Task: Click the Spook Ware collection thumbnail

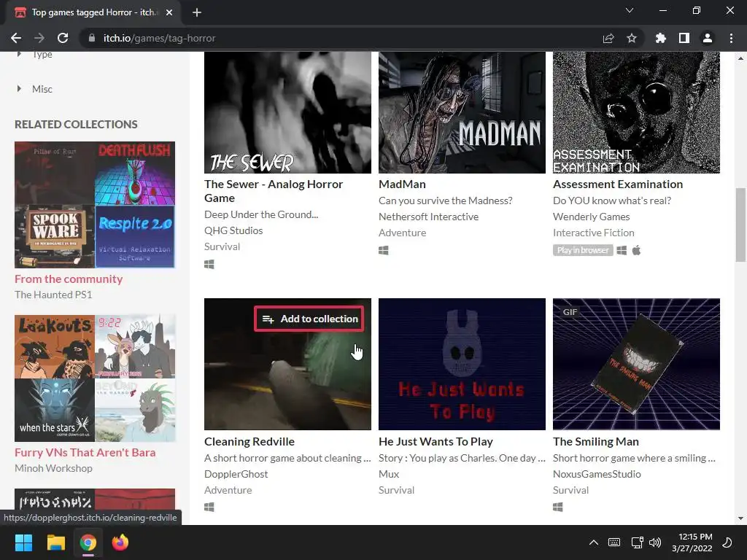Action: 55,236
